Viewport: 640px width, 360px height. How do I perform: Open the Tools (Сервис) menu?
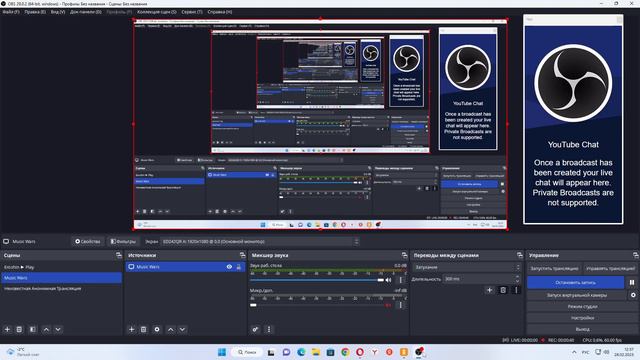(192, 12)
